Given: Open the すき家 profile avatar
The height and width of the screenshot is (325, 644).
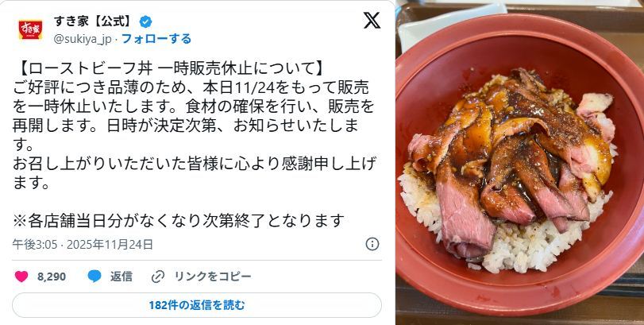Looking at the screenshot, I should pyautogui.click(x=30, y=29).
